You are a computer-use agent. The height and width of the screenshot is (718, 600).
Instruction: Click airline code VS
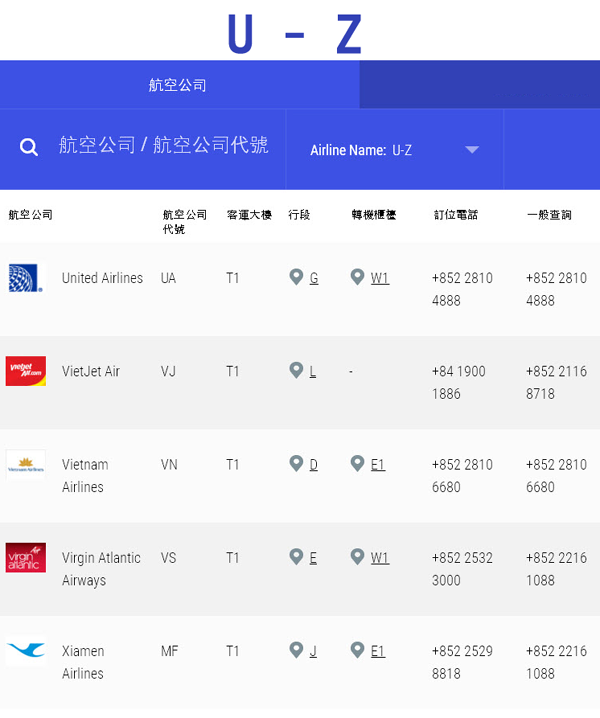click(x=168, y=558)
